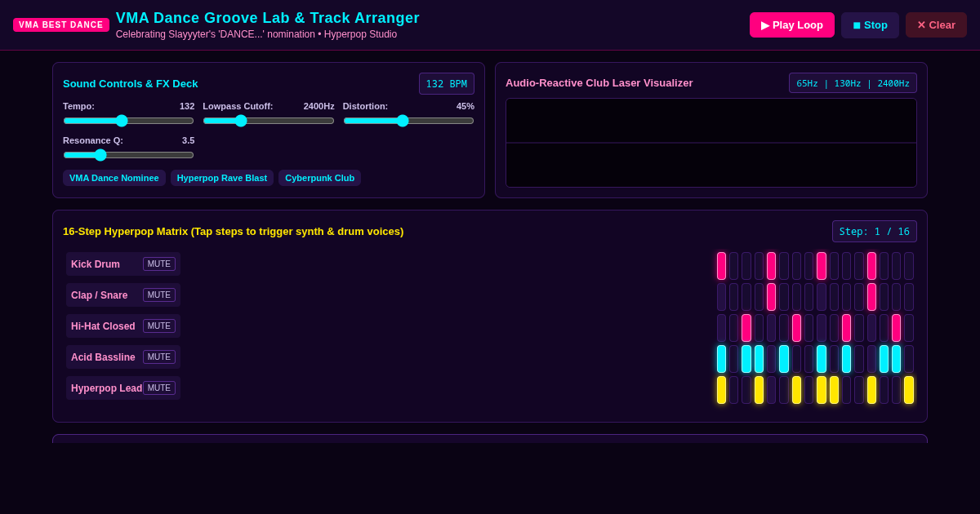
Task: Enable Acid Bassline step 2
Action: coord(733,359)
